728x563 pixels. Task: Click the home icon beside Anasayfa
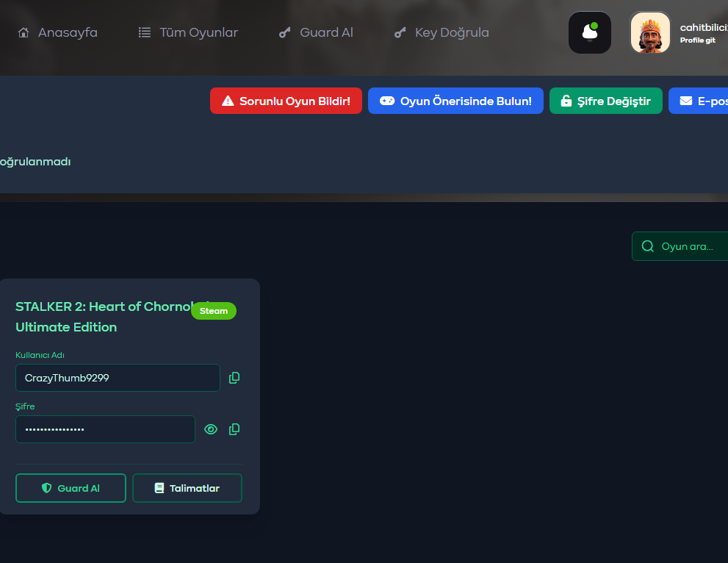[x=24, y=32]
